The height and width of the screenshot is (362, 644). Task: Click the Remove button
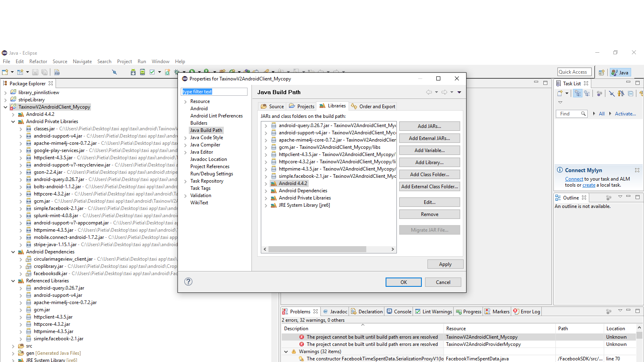429,214
